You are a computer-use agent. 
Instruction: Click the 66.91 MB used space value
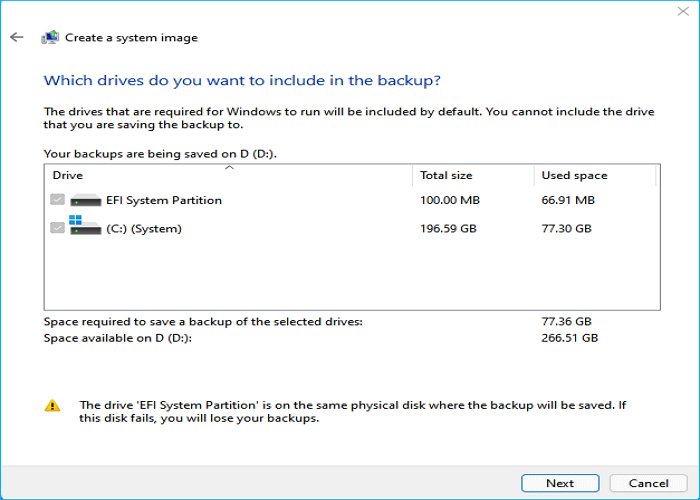568,200
